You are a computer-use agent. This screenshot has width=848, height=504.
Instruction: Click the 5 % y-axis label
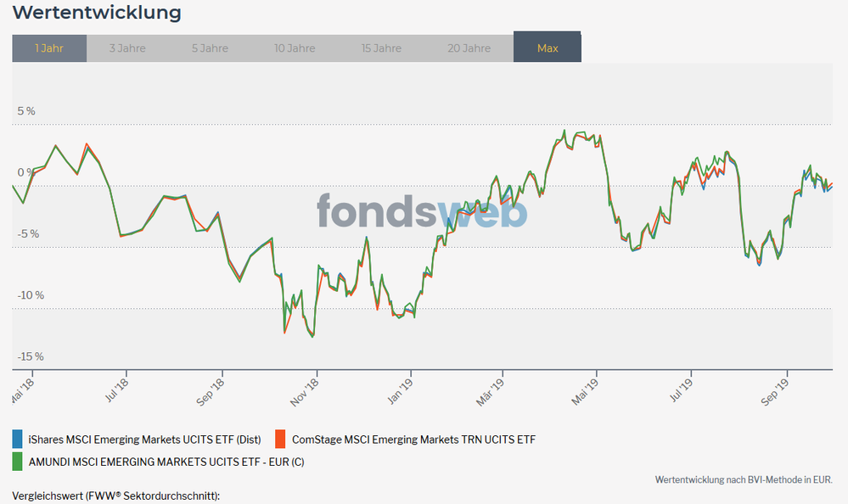pyautogui.click(x=26, y=111)
